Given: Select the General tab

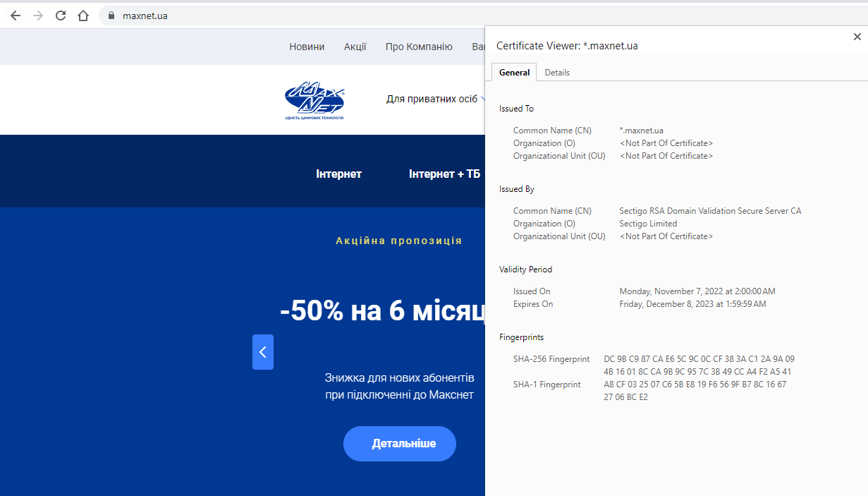Looking at the screenshot, I should coord(515,73).
